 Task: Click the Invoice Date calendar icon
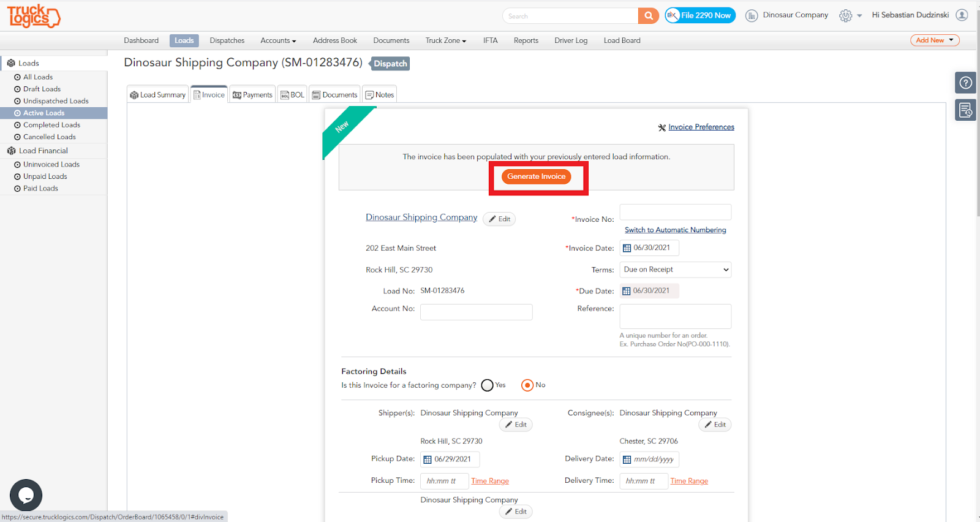627,248
